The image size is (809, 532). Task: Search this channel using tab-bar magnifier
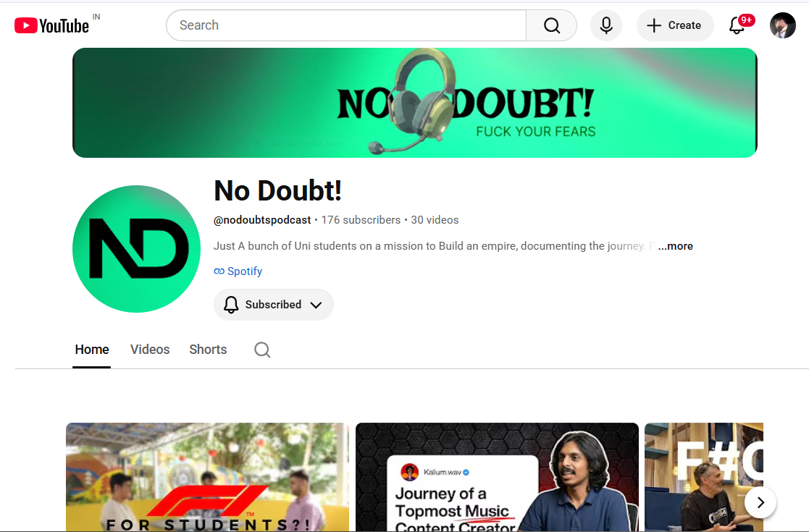click(262, 350)
